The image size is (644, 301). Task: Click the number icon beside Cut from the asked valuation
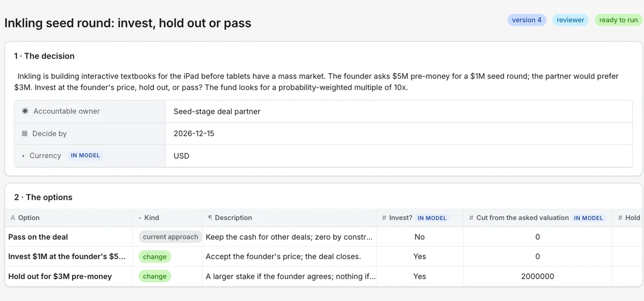(x=471, y=218)
